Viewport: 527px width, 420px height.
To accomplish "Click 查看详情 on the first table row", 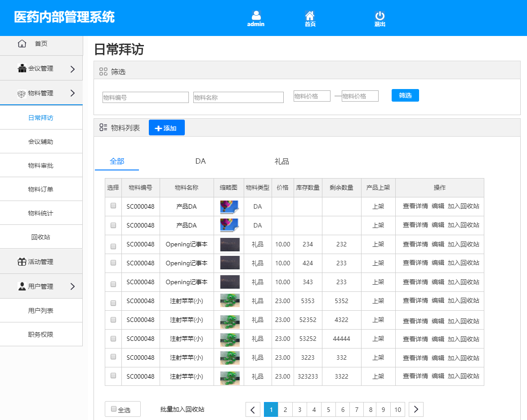I will [x=415, y=206].
